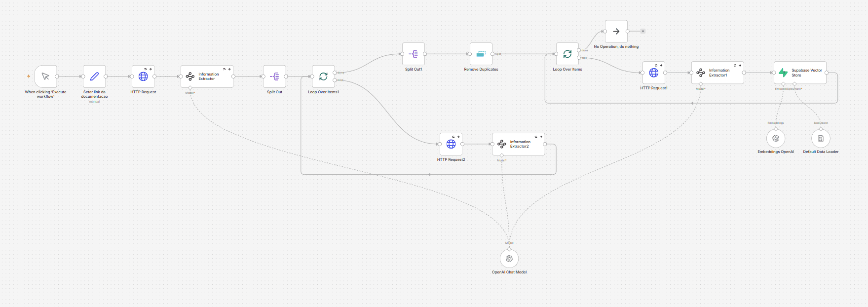The image size is (868, 307).
Task: Click the 'Default Data Loader' label text
Action: pos(821,152)
